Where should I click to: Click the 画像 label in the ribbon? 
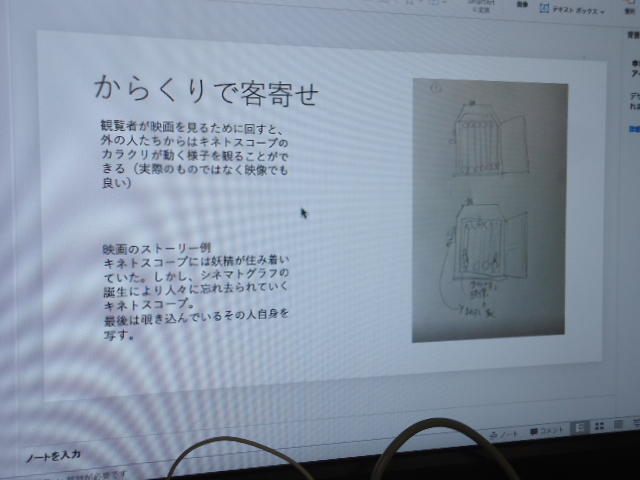point(522,4)
